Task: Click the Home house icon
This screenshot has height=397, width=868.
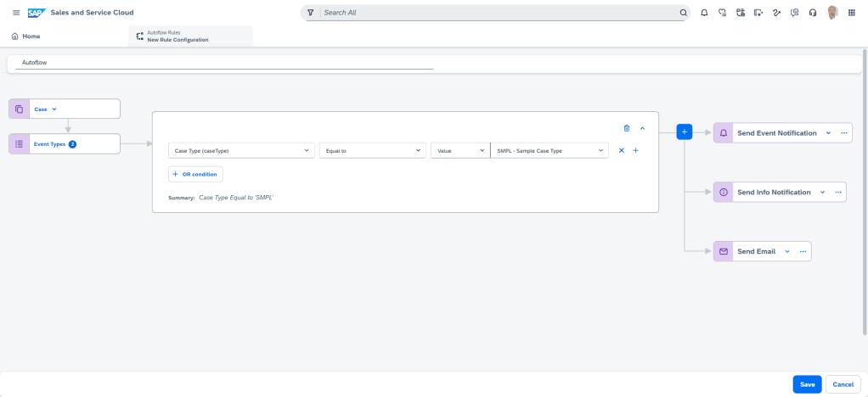Action: coord(15,36)
